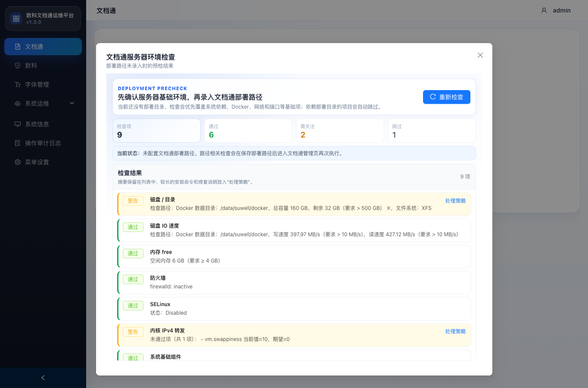Go to 字体管理 menu
This screenshot has width=588, height=388.
(43, 84)
